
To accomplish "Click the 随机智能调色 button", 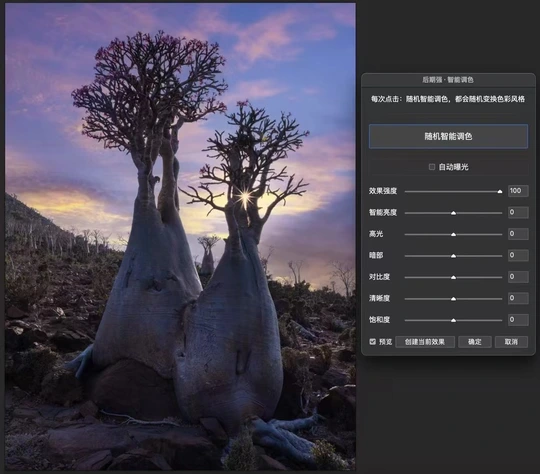I will [448, 136].
